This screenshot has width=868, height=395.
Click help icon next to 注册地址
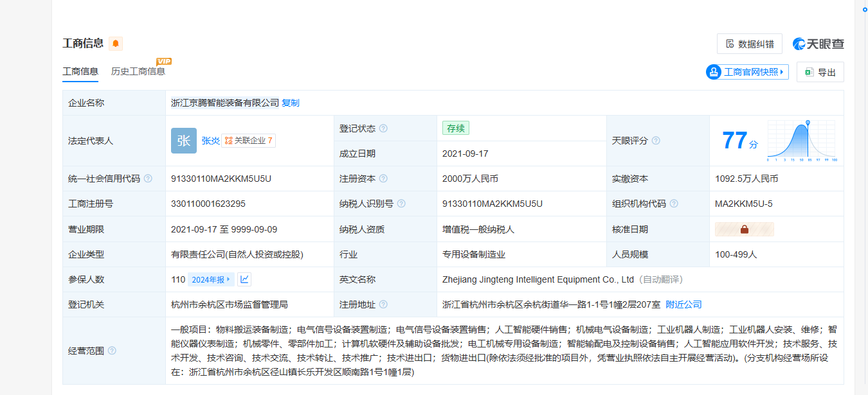pyautogui.click(x=383, y=304)
